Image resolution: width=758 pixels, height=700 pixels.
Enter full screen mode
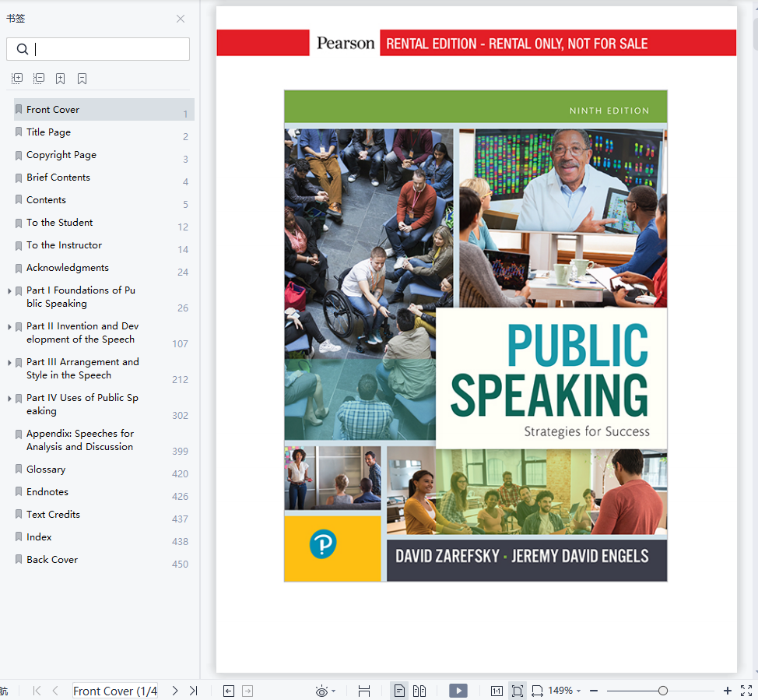[746, 691]
